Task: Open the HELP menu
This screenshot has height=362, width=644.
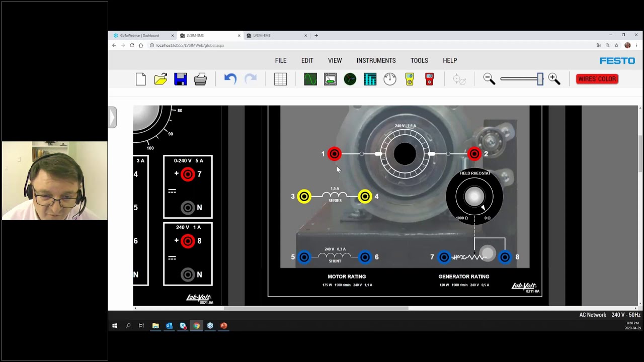Action: click(450, 60)
